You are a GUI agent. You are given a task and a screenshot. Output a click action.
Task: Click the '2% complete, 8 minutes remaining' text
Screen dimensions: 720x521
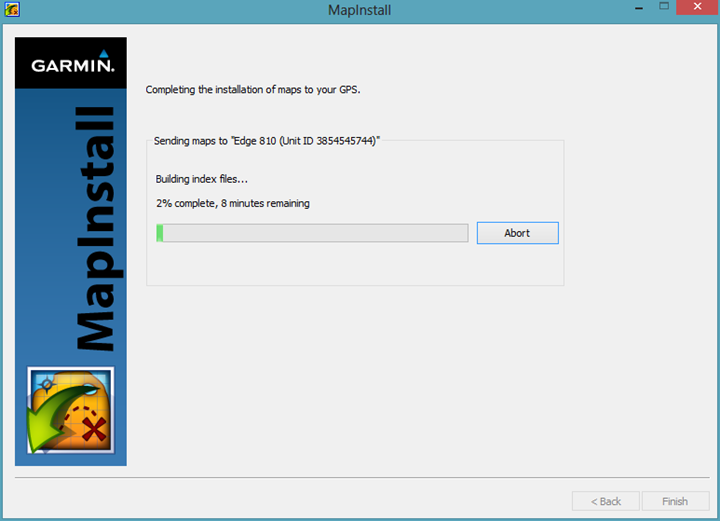pos(233,203)
